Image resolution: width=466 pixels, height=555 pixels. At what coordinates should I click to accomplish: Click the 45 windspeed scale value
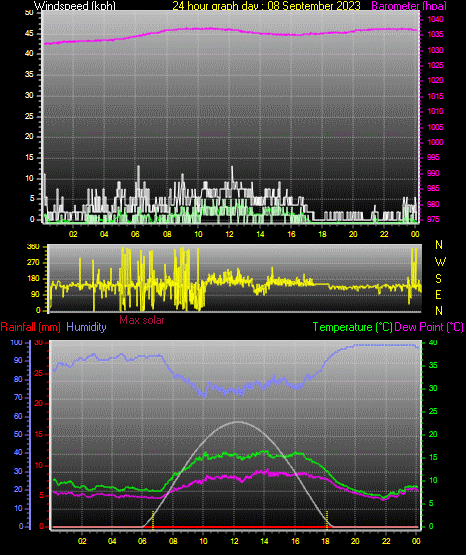[x=30, y=34]
